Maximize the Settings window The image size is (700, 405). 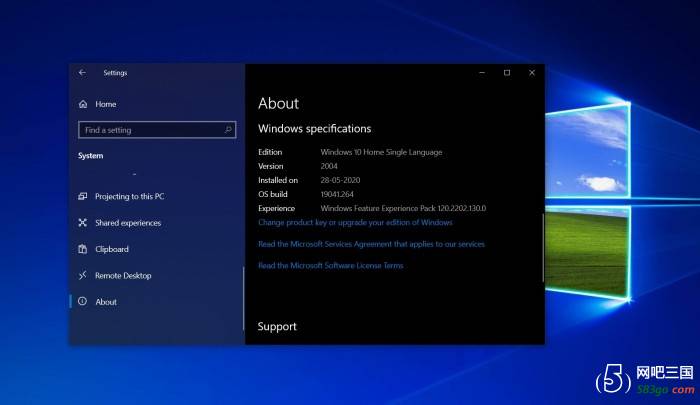(507, 72)
